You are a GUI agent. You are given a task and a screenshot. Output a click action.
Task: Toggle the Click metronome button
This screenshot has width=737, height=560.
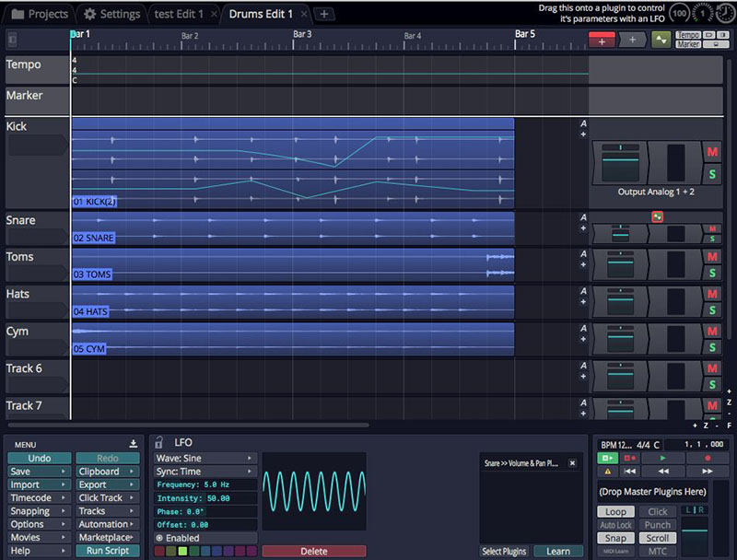tap(657, 511)
